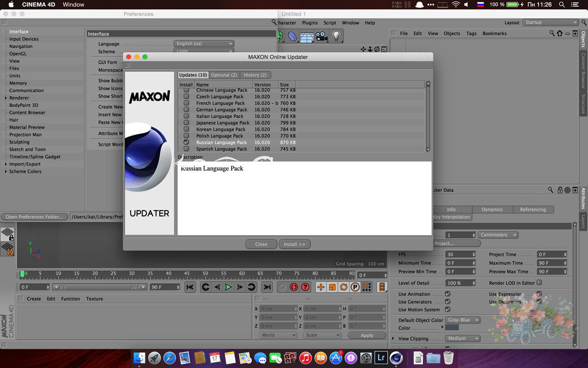The width and height of the screenshot is (588, 368).
Task: Click the Object Manager eye icon
Action: click(567, 33)
